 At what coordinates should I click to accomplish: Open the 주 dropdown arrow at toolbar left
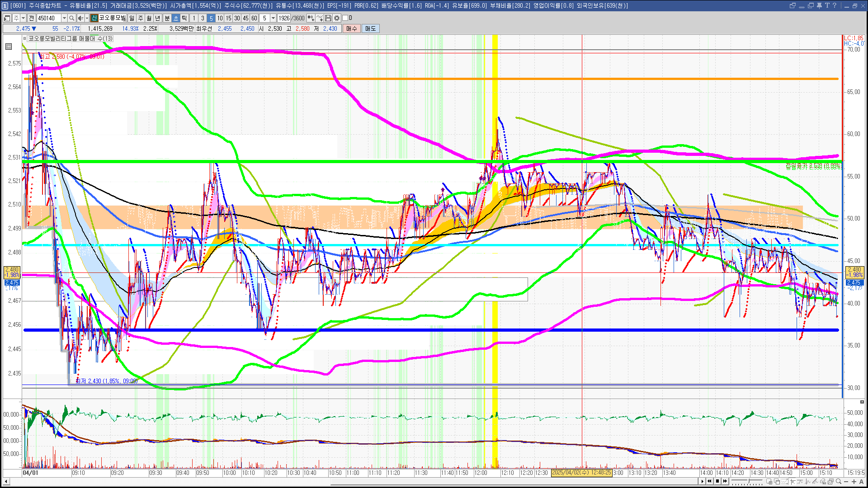23,18
